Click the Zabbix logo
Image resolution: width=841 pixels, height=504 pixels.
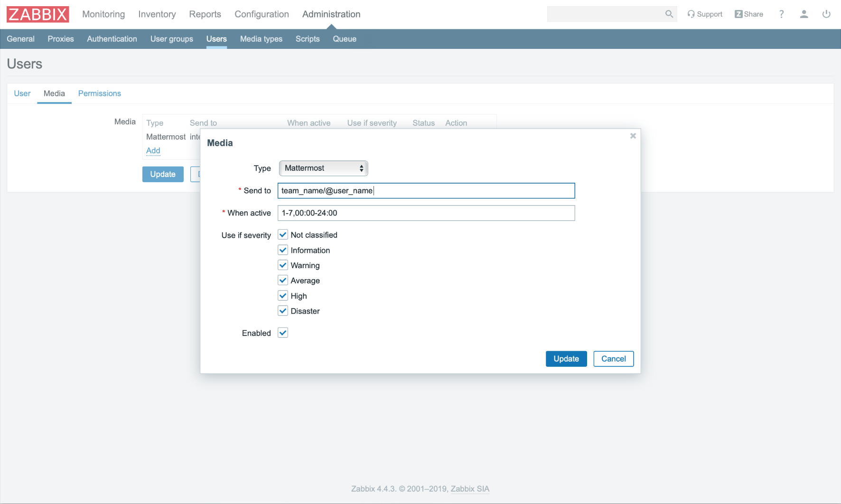click(x=38, y=14)
